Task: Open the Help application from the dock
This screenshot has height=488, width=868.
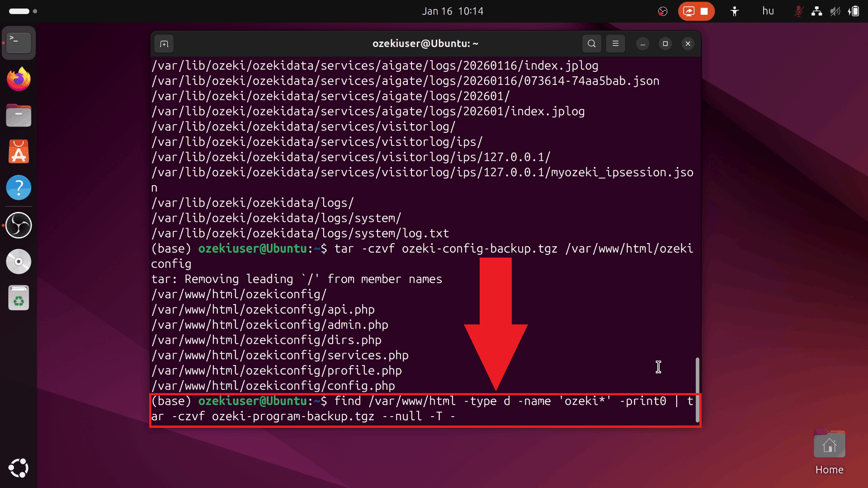Action: pos(19,188)
